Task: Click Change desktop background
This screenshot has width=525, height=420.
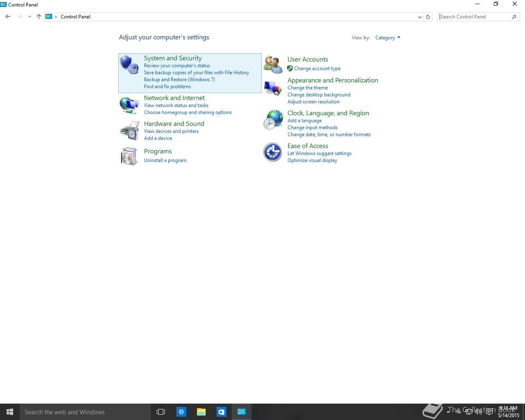Action: coord(319,95)
